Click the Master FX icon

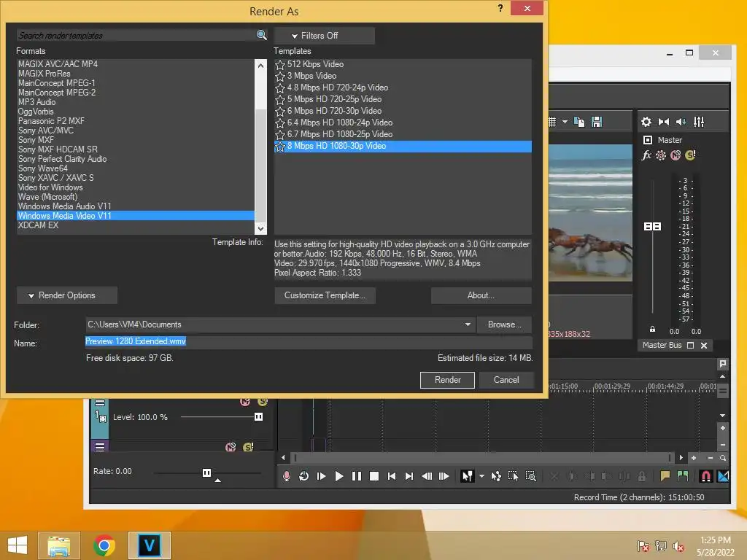click(646, 155)
